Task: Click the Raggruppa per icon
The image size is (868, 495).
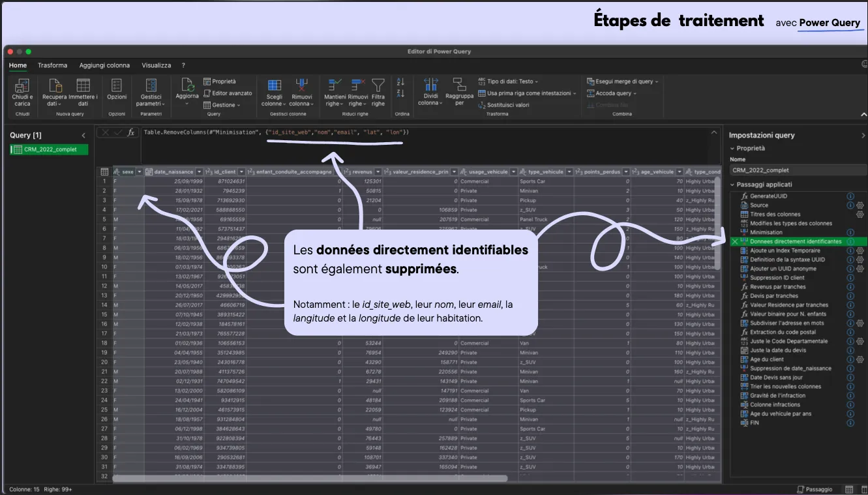Action: coord(459,85)
